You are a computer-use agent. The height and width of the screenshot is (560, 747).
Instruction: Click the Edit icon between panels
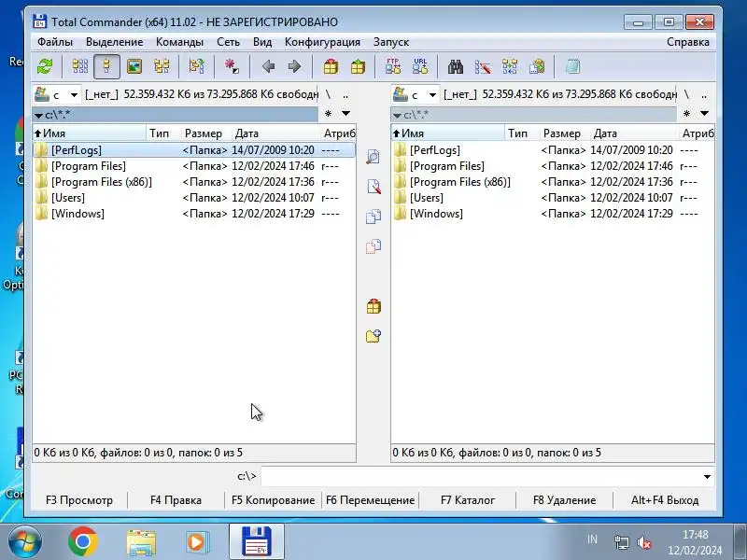pyautogui.click(x=373, y=186)
